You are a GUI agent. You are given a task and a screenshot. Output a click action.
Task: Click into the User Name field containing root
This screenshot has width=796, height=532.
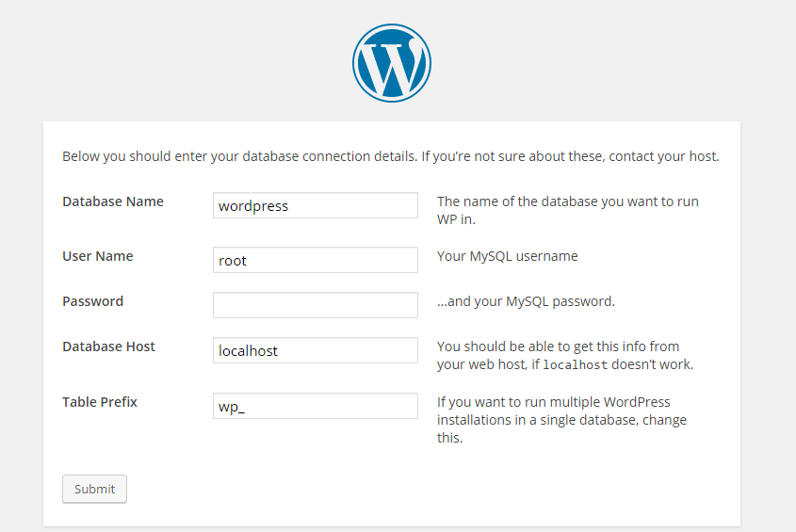point(316,260)
